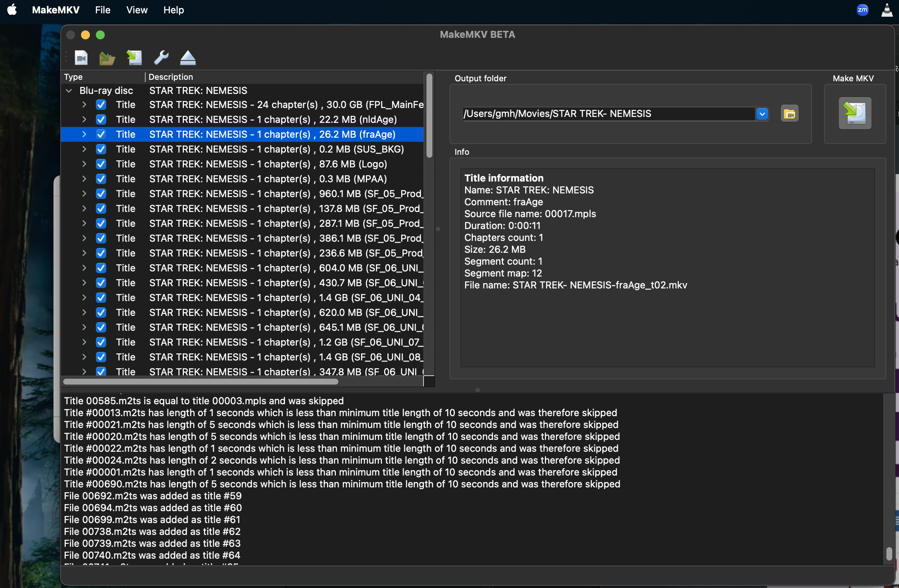The image size is (899, 588).
Task: Open preferences with the wrench icon
Action: coord(161,58)
